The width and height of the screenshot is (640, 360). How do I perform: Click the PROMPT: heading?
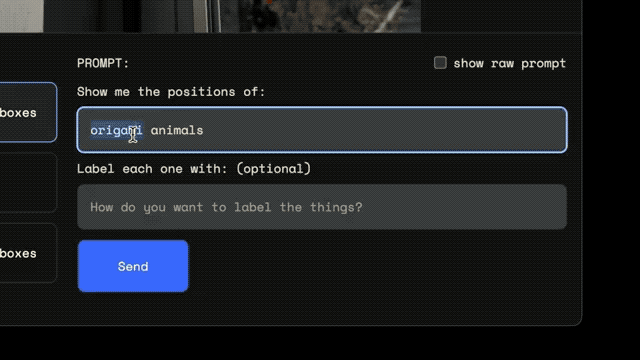coord(103,63)
